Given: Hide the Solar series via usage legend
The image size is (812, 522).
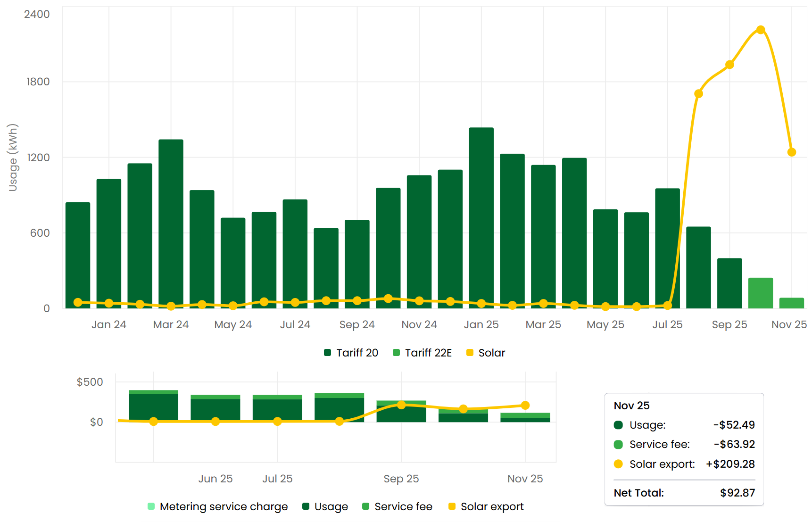Looking at the screenshot, I should point(486,353).
